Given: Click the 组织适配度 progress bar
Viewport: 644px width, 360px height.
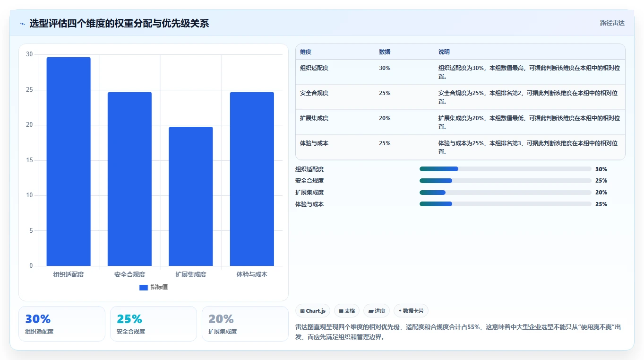Looking at the screenshot, I should point(506,169).
